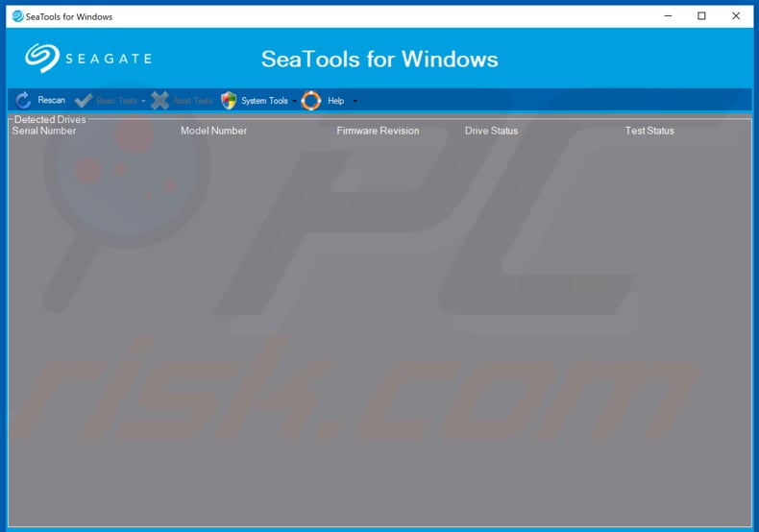
Task: Click the Drive Status column header
Action: 491,131
